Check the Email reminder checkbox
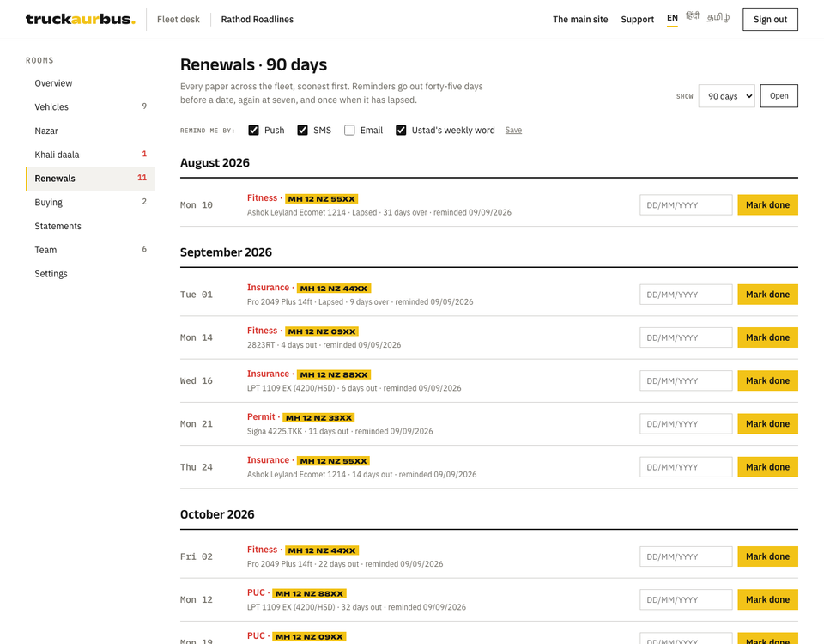824x644 pixels. coord(349,130)
